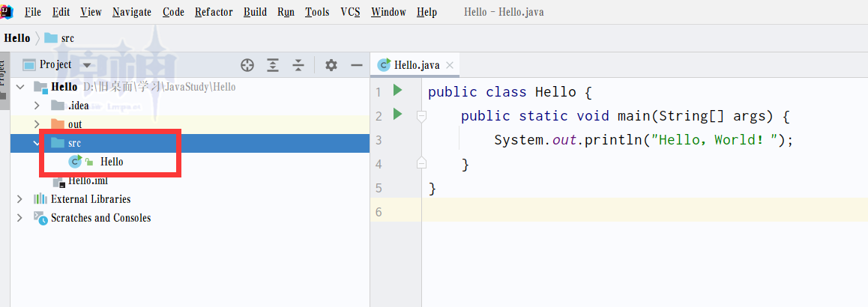This screenshot has height=307, width=868.
Task: Click "Hello, World! " string literal
Action: point(714,140)
